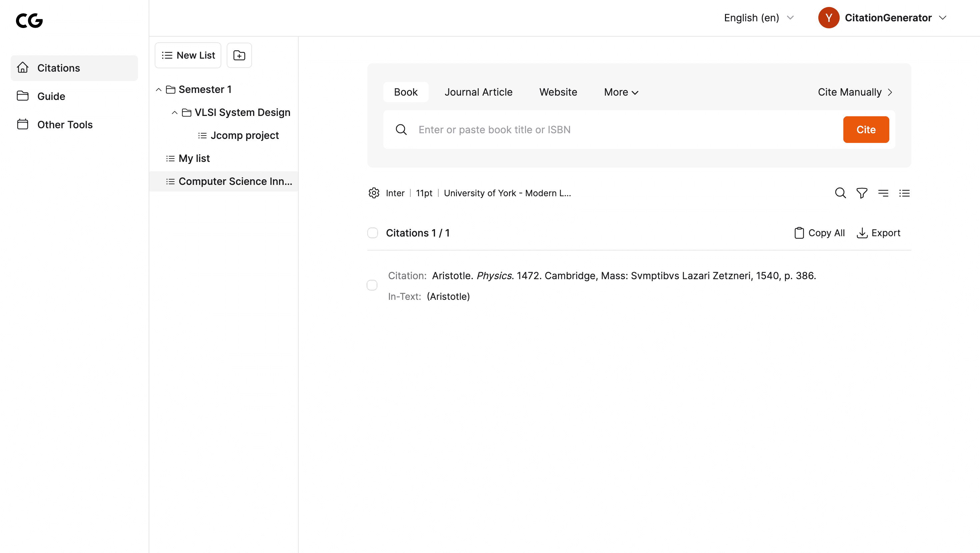This screenshot has height=553, width=980.
Task: Collapse the VLSI System Design folder
Action: coord(175,112)
